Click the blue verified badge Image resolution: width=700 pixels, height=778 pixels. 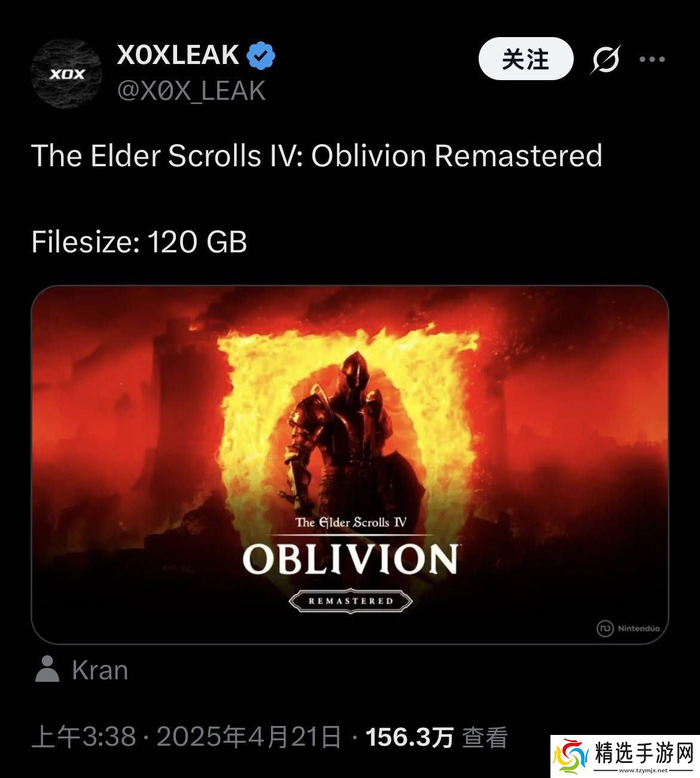pyautogui.click(x=261, y=56)
